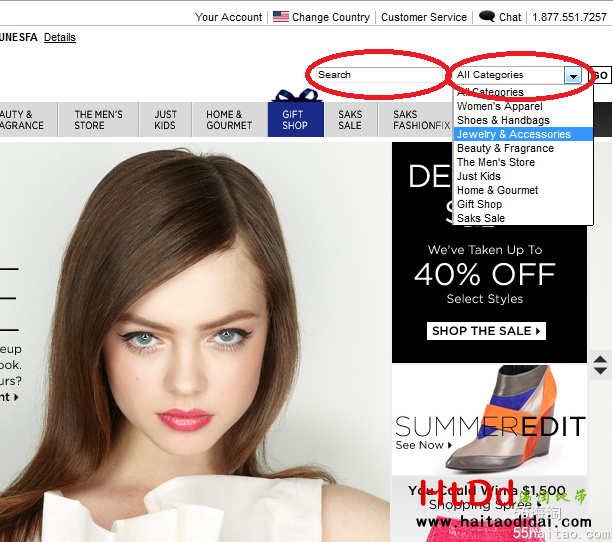Pick Gift Shop in dropdown list
This screenshot has height=542, width=613.
click(x=523, y=205)
